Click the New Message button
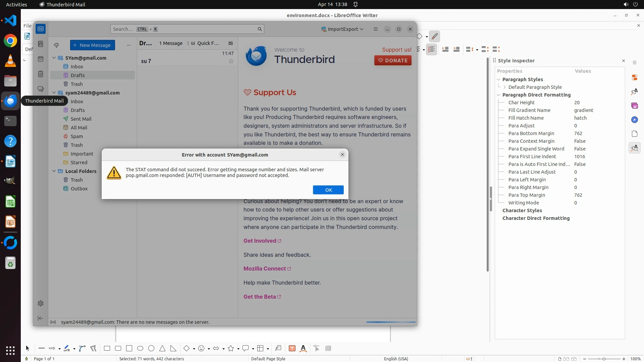 [x=92, y=45]
